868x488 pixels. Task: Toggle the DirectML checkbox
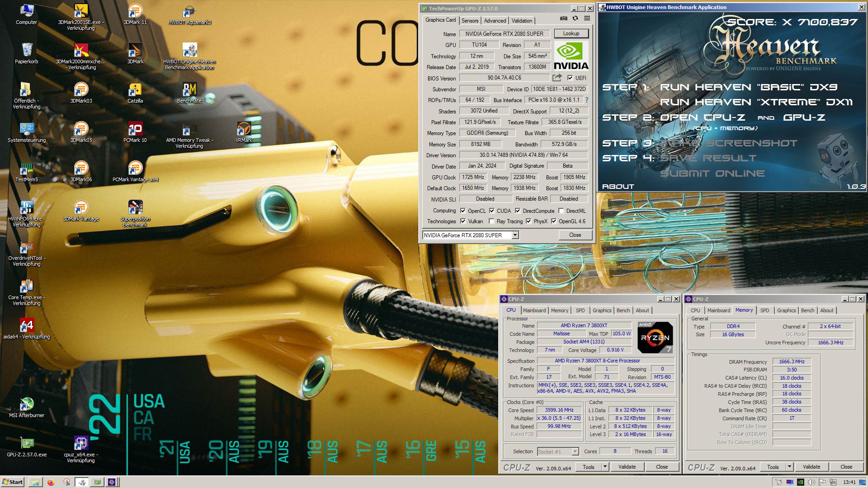[561, 211]
